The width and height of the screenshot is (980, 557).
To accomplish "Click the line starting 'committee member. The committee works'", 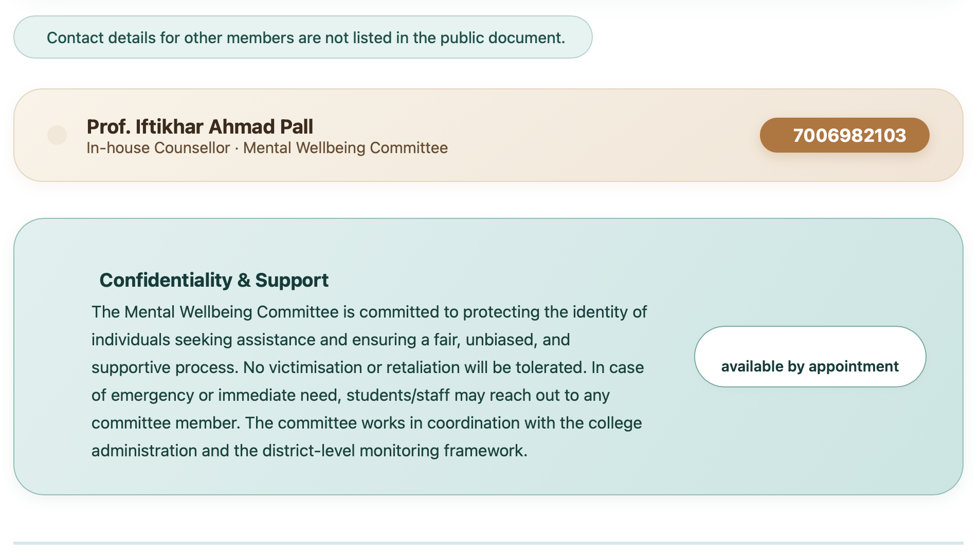I will point(367,423).
